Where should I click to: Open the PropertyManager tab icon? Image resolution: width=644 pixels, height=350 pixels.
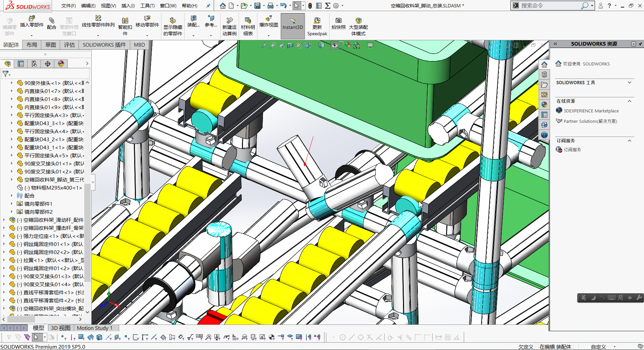(x=21, y=64)
